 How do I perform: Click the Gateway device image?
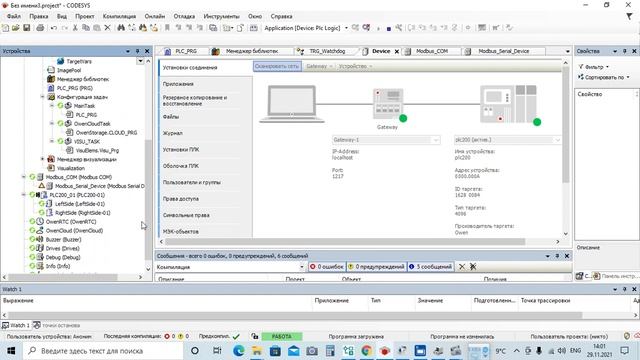click(x=388, y=104)
